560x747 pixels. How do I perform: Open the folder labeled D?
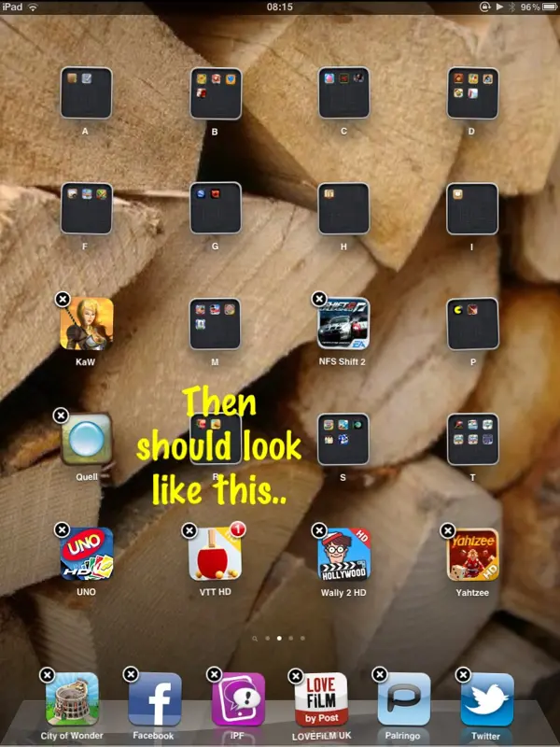(472, 93)
